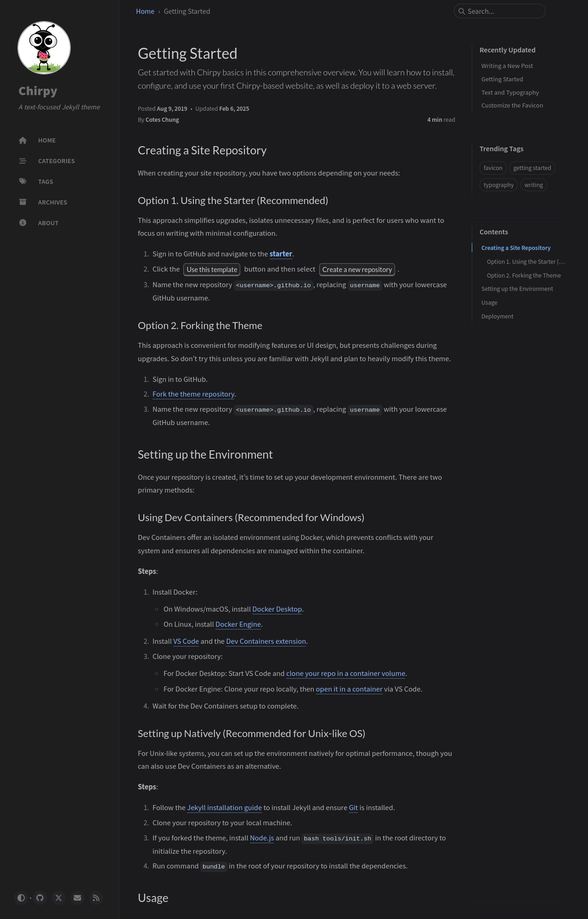Follow the bold starter link
Screen dimensions: 588x919
281,254
